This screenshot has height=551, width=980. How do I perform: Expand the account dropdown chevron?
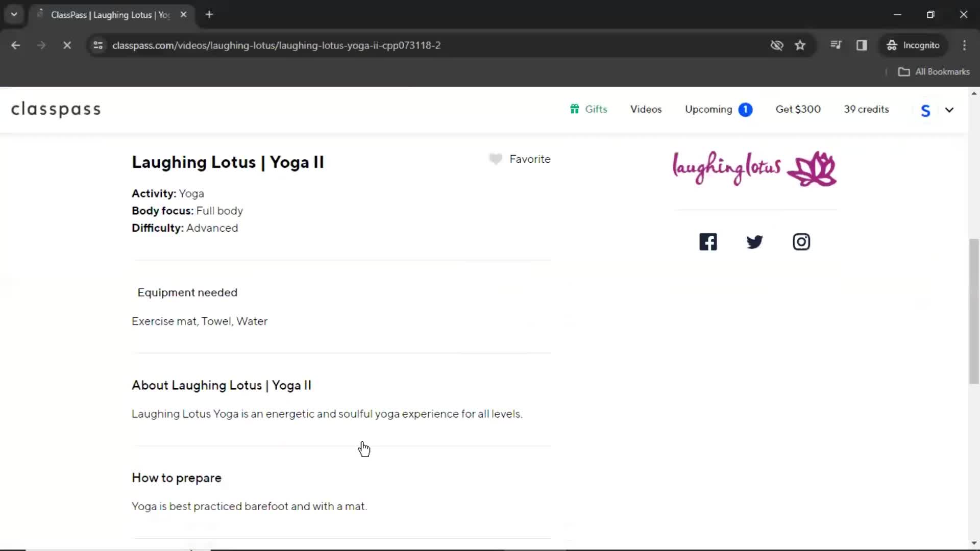click(949, 110)
